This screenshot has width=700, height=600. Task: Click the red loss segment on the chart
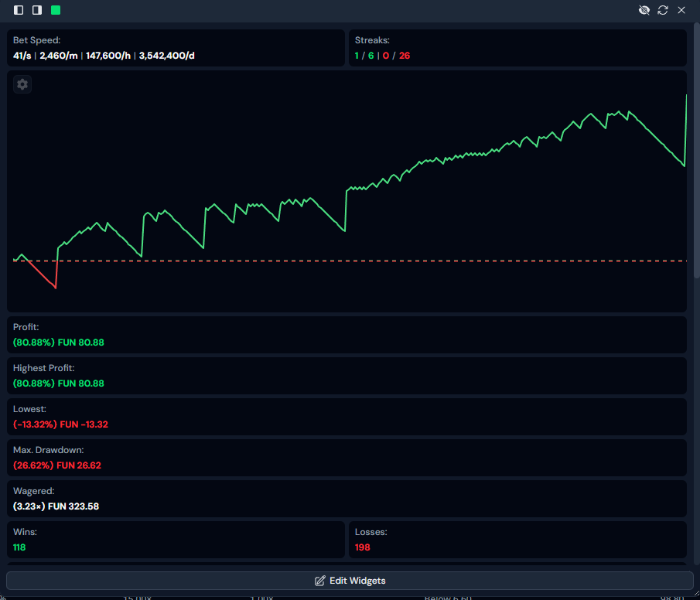coord(43,275)
